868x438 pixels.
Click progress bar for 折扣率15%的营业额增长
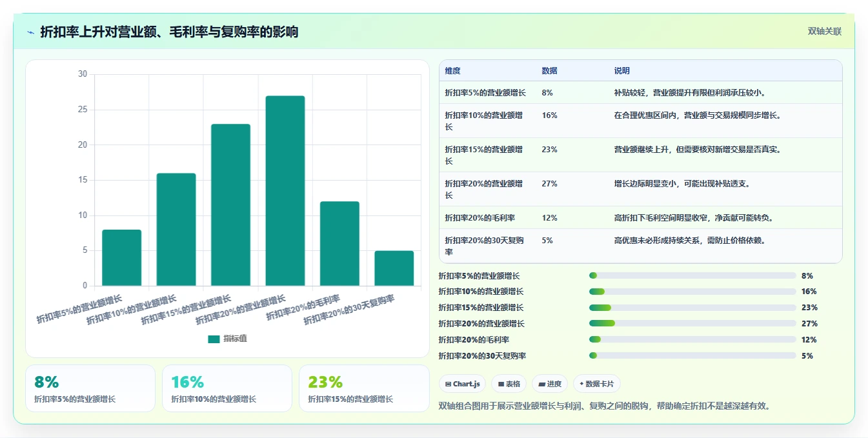(x=692, y=308)
